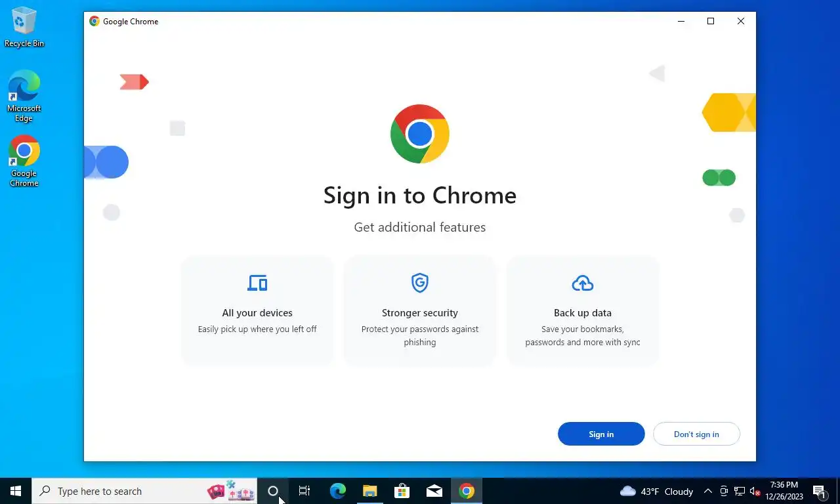The width and height of the screenshot is (840, 504).
Task: Open File Explorer from the taskbar
Action: coord(369,491)
